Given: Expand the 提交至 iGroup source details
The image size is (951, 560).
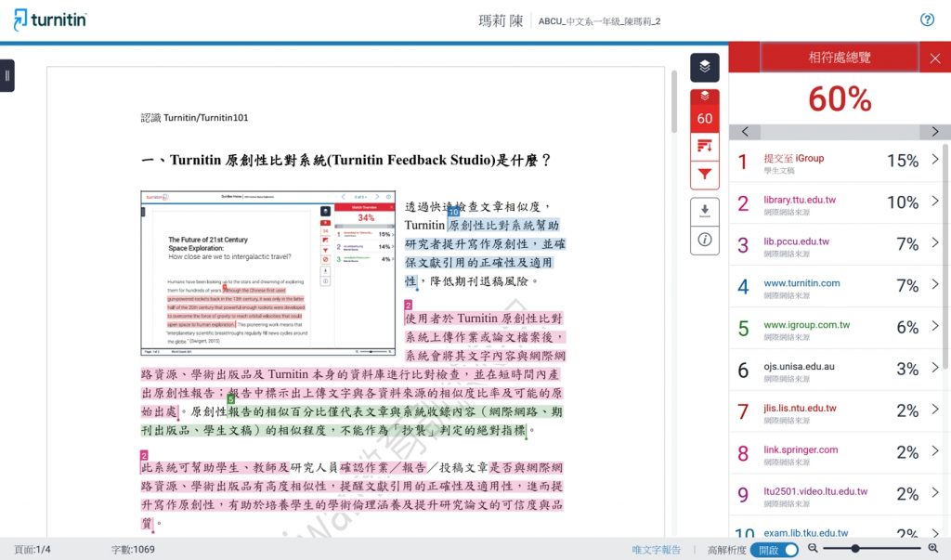Looking at the screenshot, I should pos(934,159).
